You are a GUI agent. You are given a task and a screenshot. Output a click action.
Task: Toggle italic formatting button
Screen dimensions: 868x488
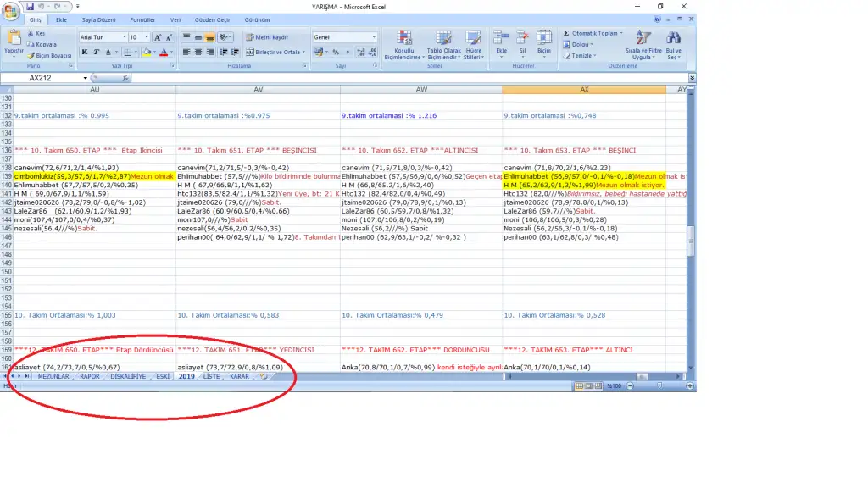97,52
